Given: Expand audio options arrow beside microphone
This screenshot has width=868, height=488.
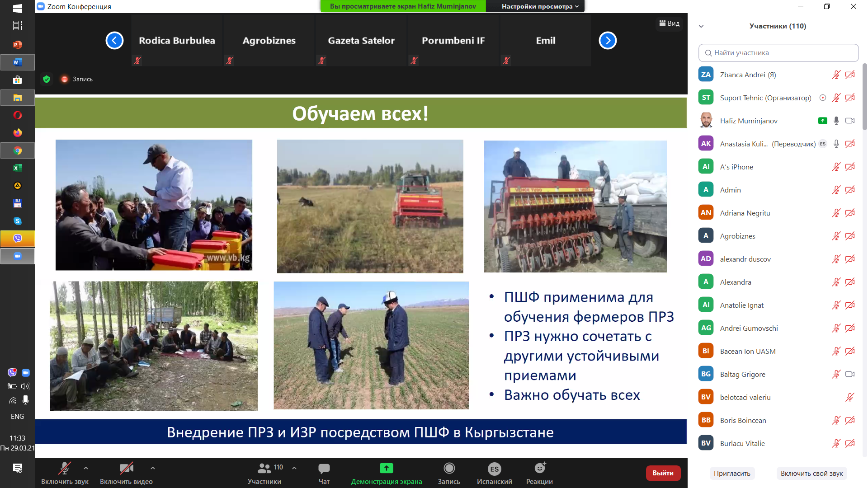Looking at the screenshot, I should coord(86,468).
